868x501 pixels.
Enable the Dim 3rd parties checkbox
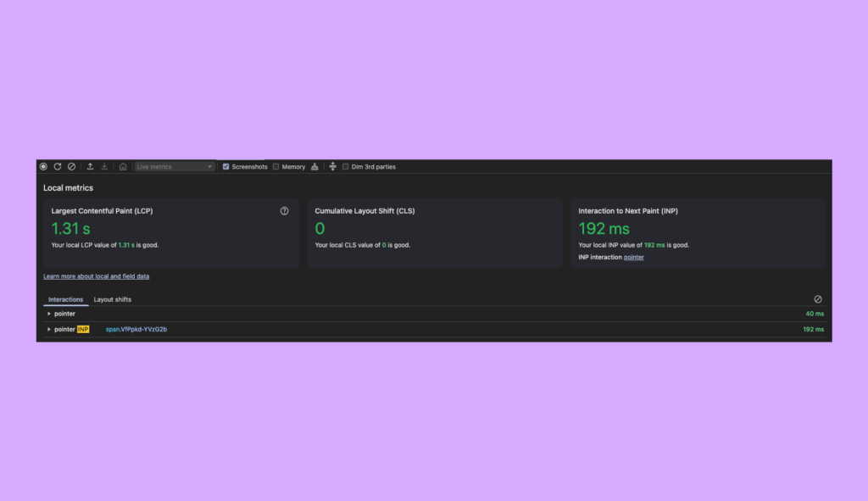pos(345,166)
